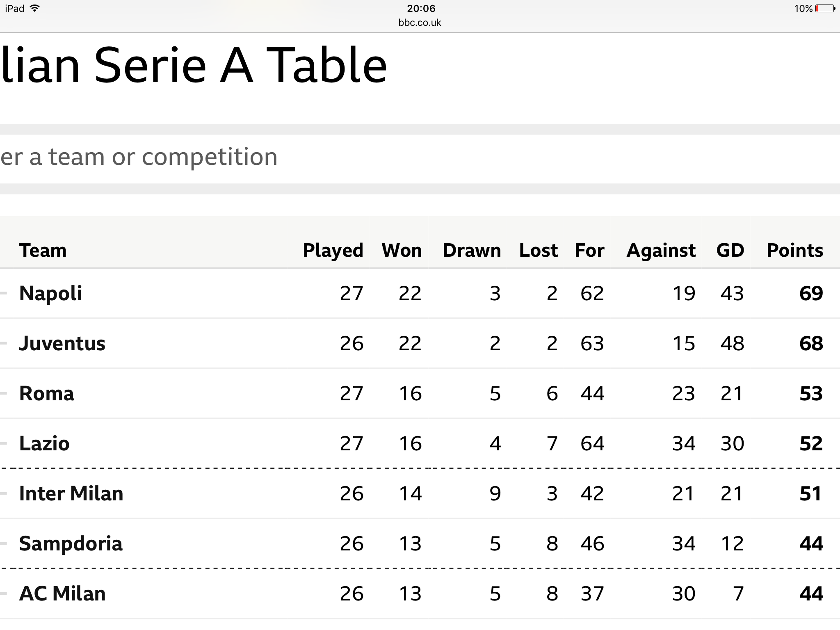
Task: Click the Won column header
Action: point(402,250)
